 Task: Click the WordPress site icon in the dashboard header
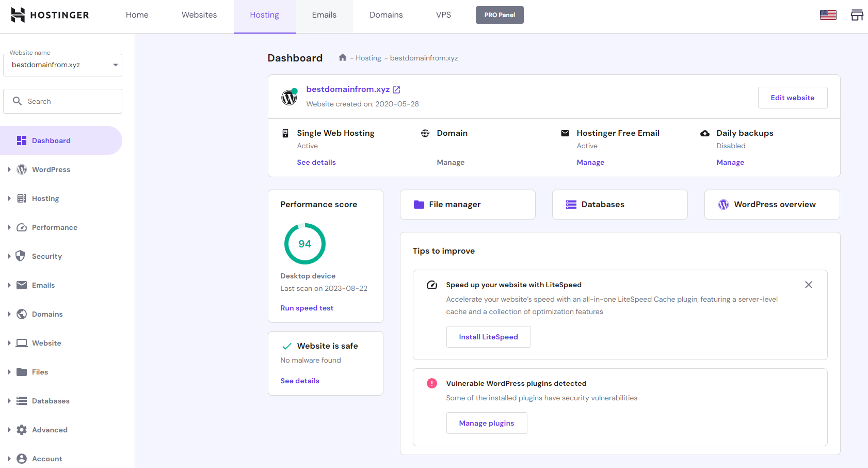tap(289, 97)
